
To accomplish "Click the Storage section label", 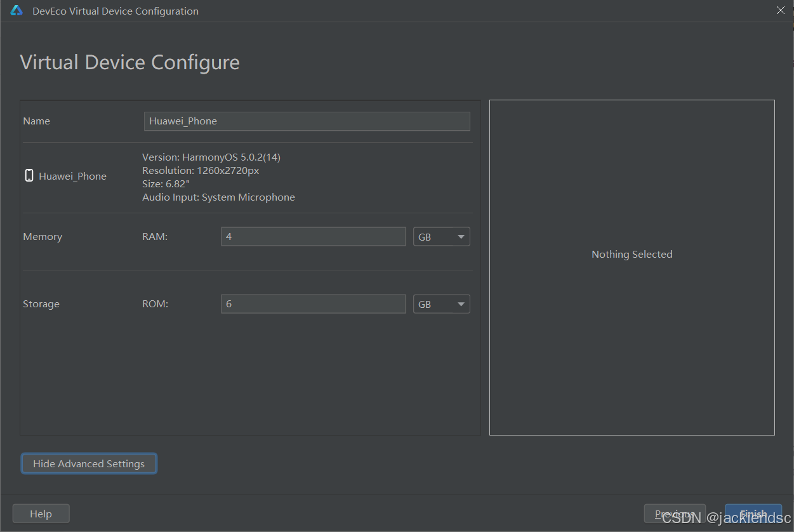I will point(41,304).
